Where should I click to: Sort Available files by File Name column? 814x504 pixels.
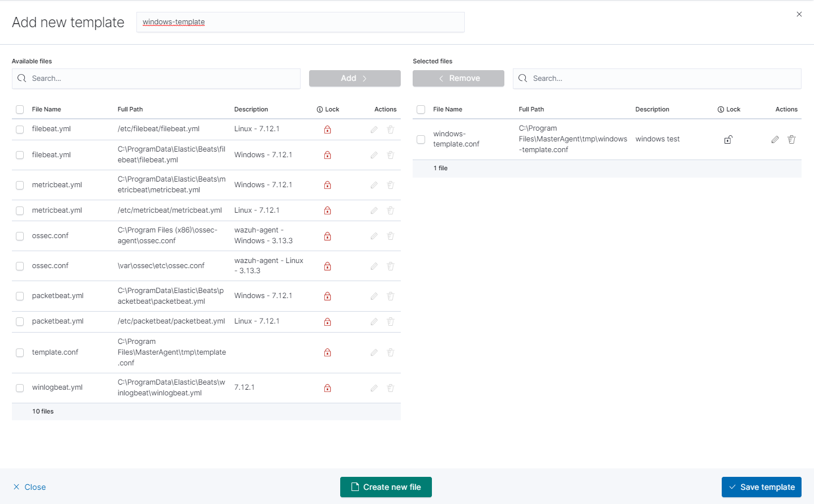(46, 110)
